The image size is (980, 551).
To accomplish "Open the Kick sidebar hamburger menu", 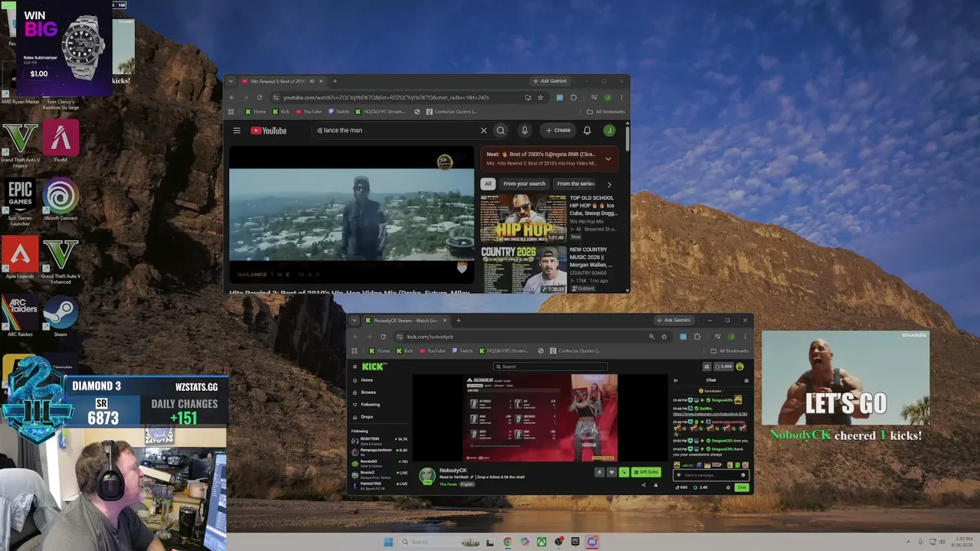I will coord(354,367).
